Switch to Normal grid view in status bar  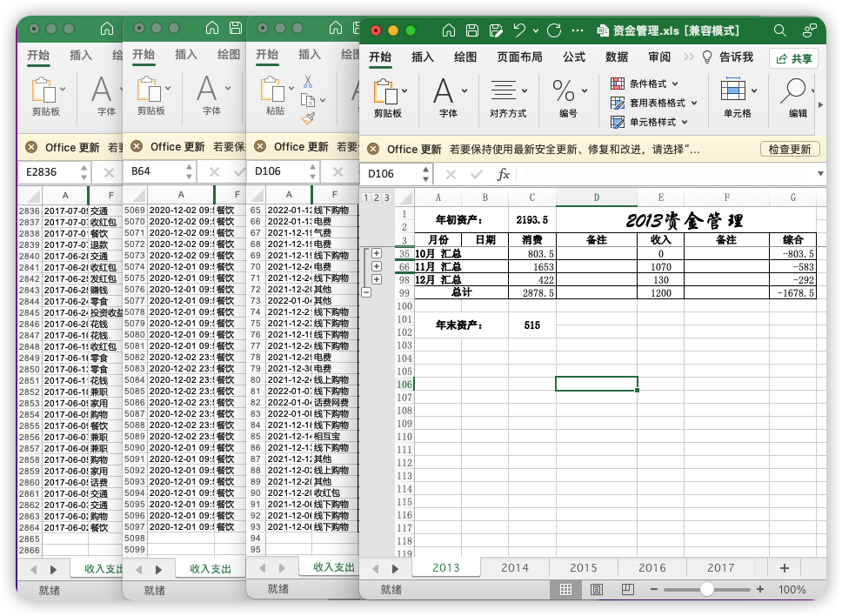pyautogui.click(x=566, y=589)
